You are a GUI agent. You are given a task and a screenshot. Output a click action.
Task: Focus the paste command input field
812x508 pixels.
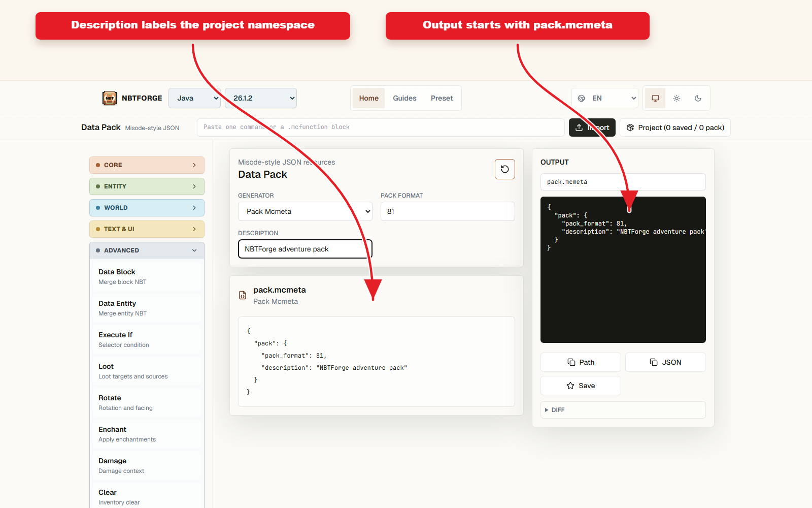click(x=381, y=128)
